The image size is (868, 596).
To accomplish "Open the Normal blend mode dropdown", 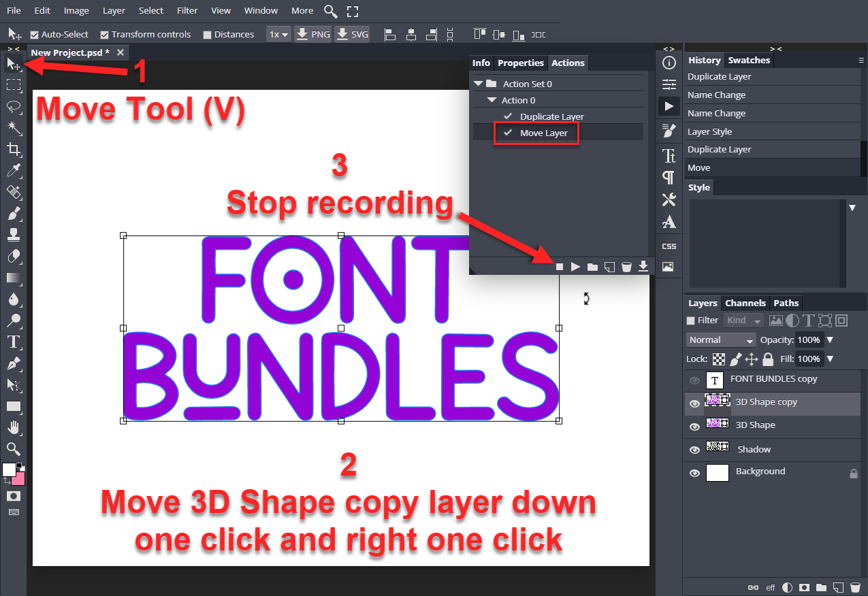I will click(721, 340).
